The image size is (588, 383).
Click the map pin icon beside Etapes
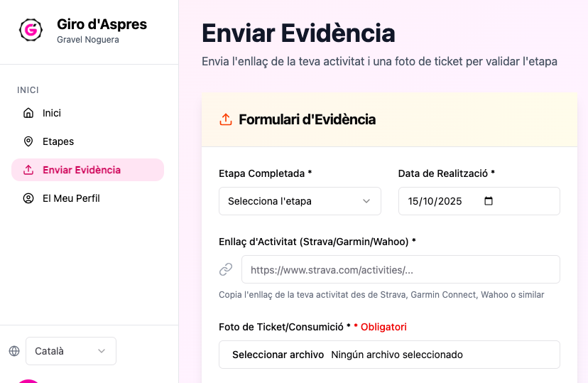pyautogui.click(x=28, y=141)
